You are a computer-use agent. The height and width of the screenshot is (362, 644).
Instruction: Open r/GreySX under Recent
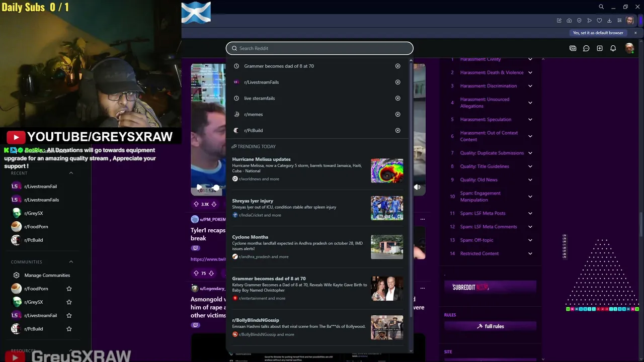(33, 213)
